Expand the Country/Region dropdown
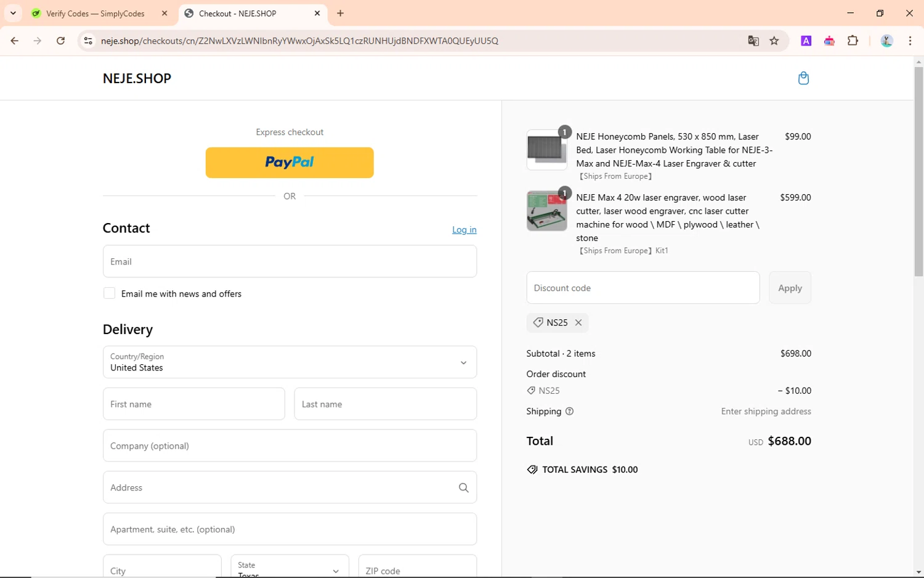Screen dimensions: 924x578 pos(290,362)
